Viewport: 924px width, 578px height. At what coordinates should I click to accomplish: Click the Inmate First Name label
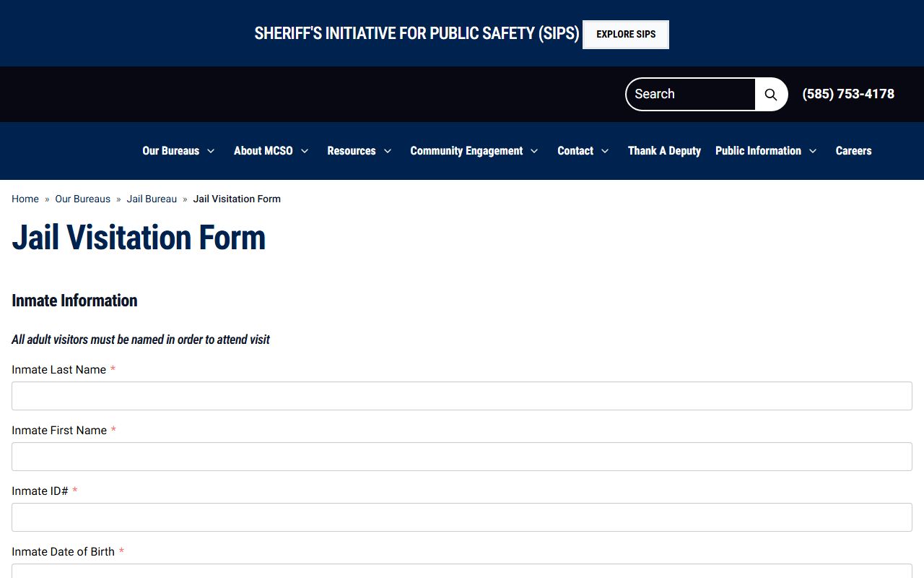pos(59,431)
